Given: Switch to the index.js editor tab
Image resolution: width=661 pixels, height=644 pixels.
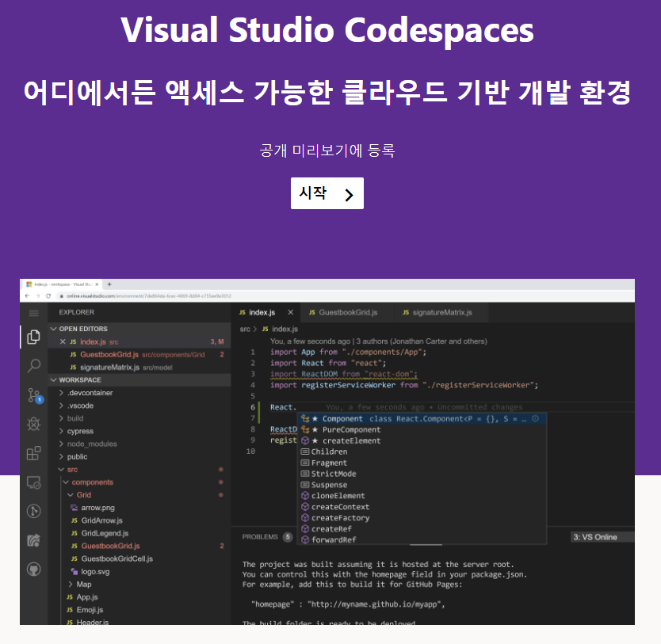Looking at the screenshot, I should pos(266,313).
